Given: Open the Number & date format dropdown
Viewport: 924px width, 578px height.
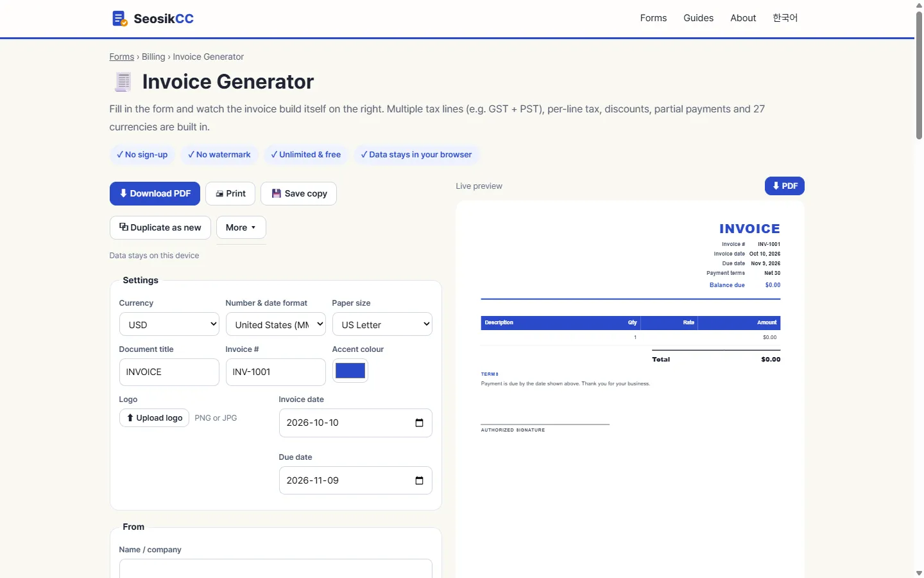Looking at the screenshot, I should (276, 324).
